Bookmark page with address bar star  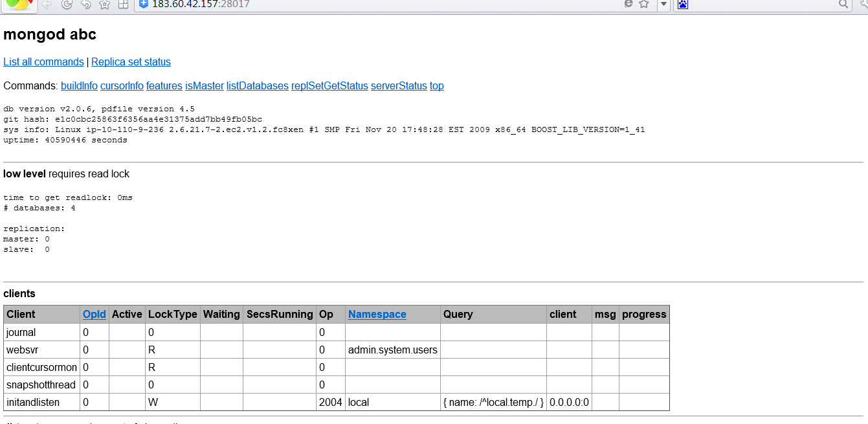pos(644,4)
